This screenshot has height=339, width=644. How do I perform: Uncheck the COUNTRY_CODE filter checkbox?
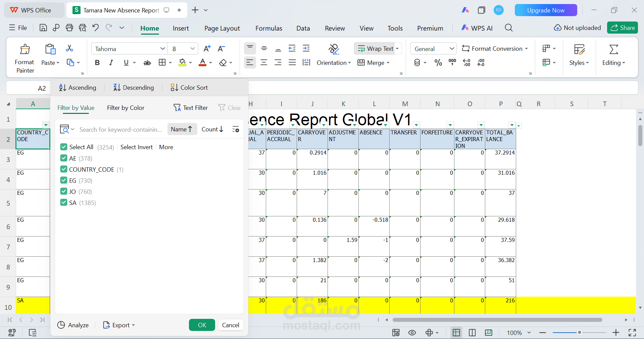pyautogui.click(x=64, y=169)
